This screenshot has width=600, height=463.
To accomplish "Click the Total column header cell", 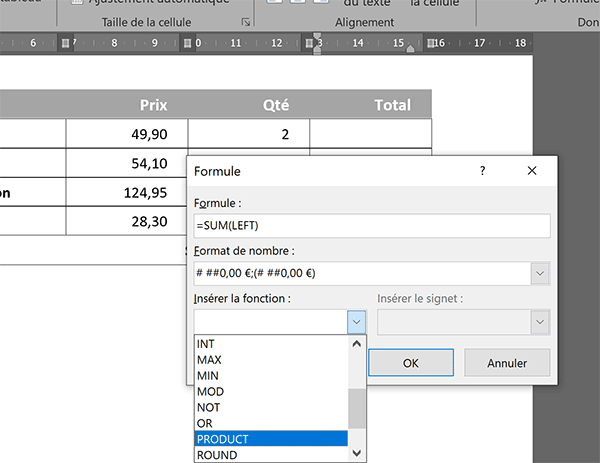I will click(371, 104).
